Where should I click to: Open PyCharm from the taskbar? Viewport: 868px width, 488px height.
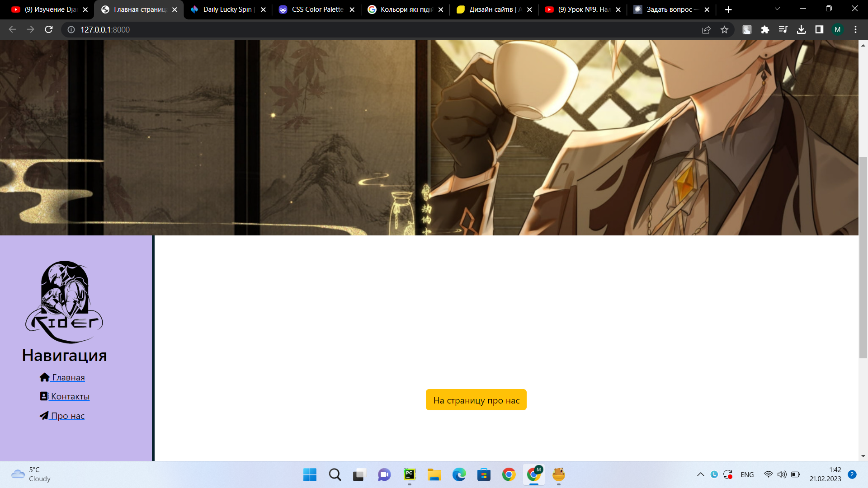(x=409, y=474)
